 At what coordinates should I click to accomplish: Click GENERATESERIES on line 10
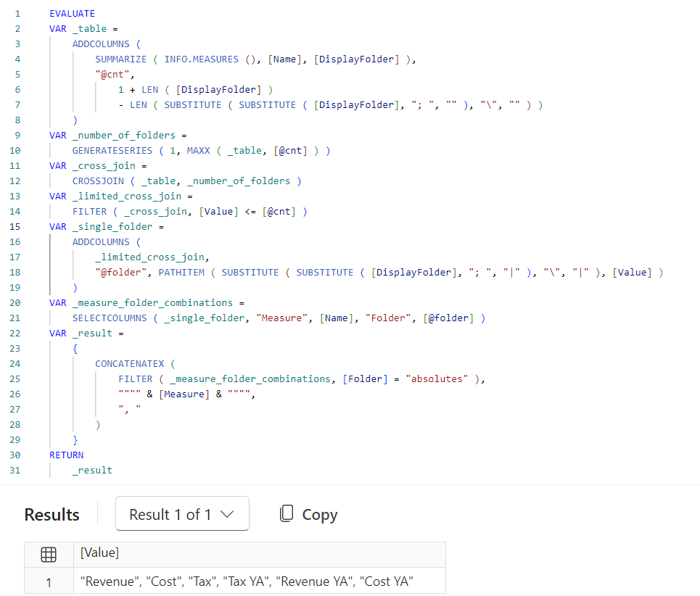112,150
